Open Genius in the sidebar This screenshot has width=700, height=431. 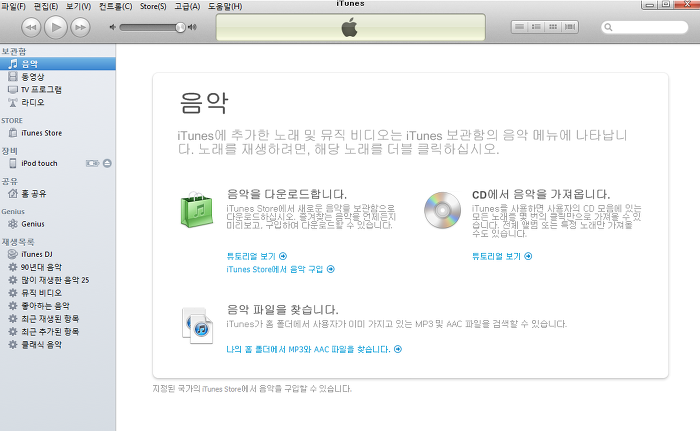tap(58, 224)
